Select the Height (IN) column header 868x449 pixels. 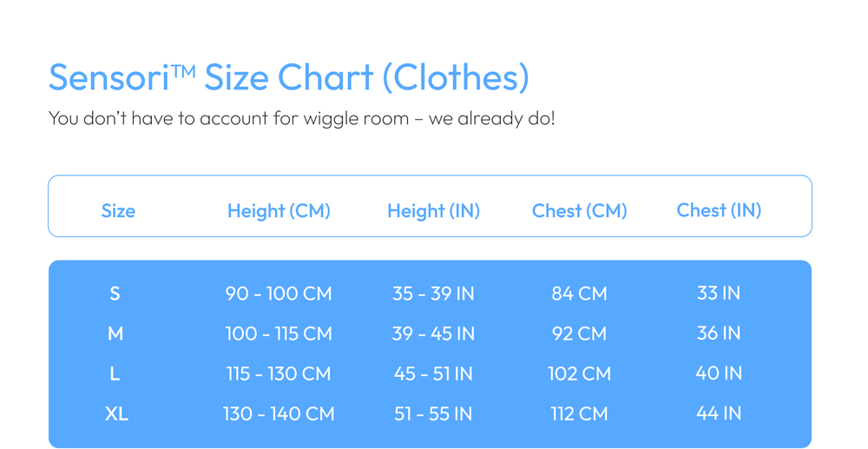(433, 211)
